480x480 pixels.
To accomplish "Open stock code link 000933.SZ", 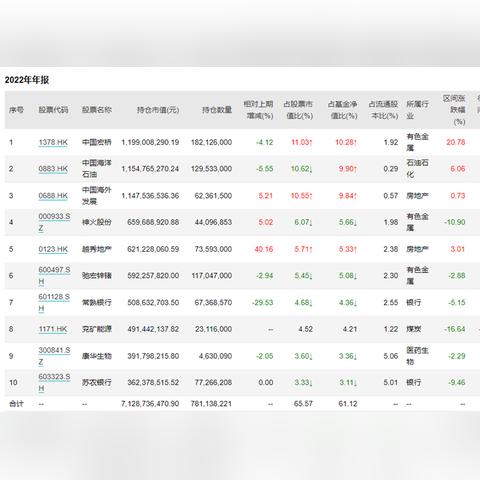I will point(54,222).
